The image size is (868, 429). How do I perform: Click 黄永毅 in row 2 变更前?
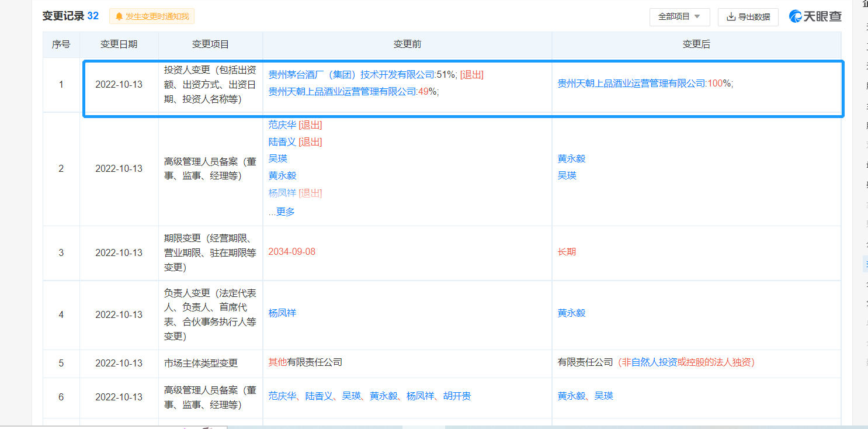click(x=282, y=175)
